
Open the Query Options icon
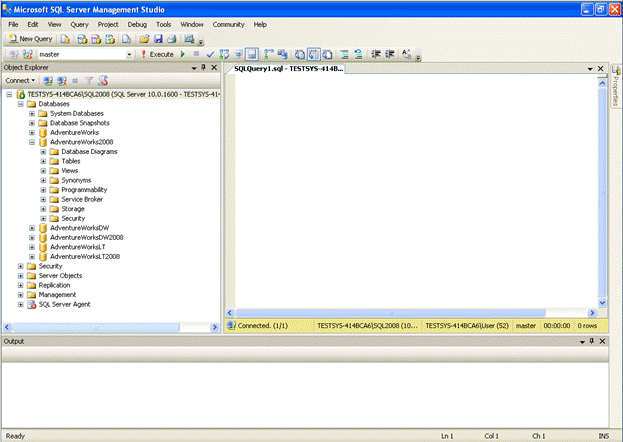pos(238,54)
